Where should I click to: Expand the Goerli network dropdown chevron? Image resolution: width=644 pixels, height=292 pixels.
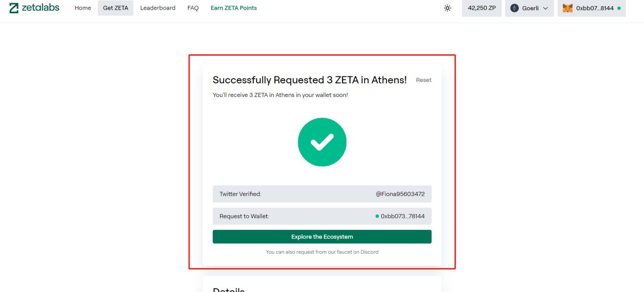click(x=546, y=8)
